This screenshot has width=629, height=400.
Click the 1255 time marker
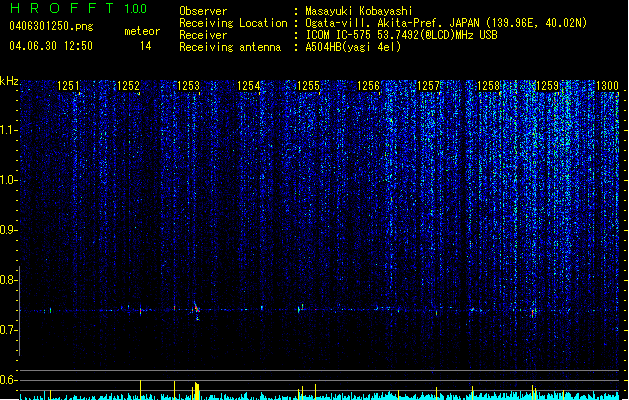pos(308,86)
